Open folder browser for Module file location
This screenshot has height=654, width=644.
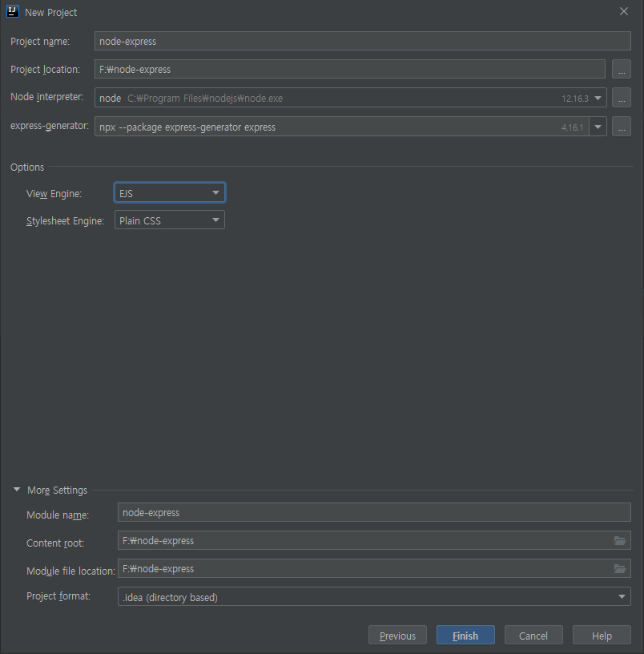click(x=620, y=568)
